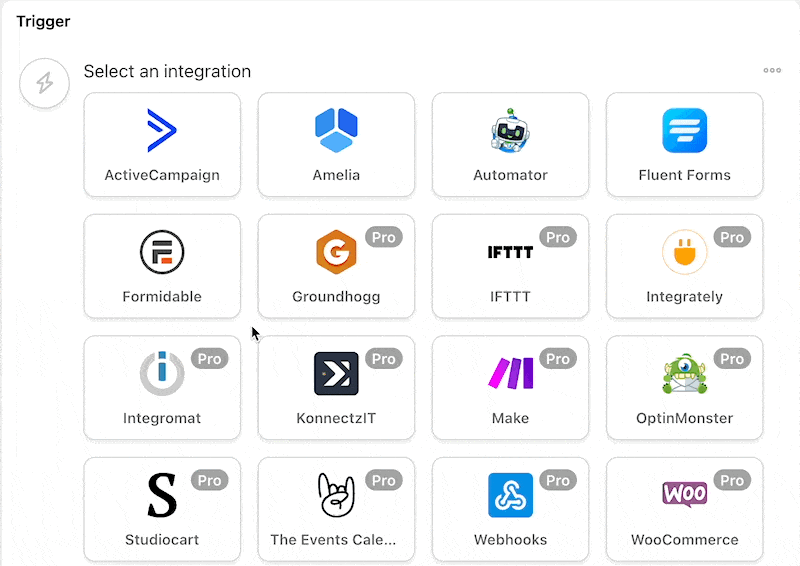Click the Pro badge on Webhooks

pos(558,481)
